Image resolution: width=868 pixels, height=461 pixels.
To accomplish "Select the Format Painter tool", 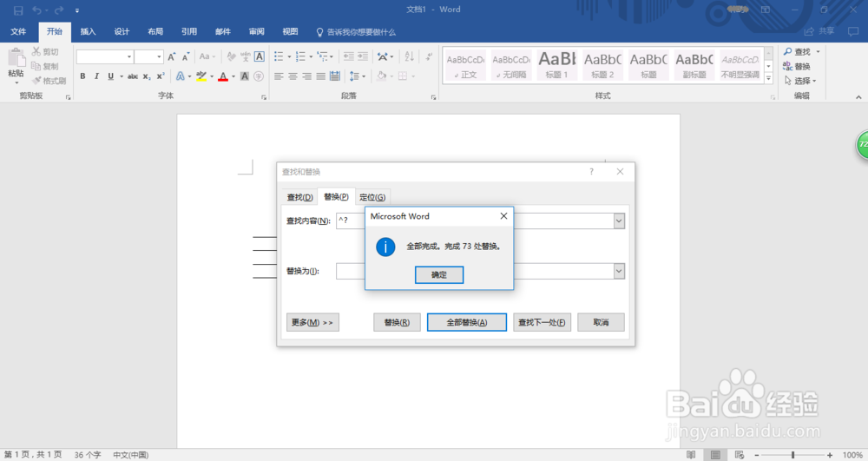I will point(49,81).
